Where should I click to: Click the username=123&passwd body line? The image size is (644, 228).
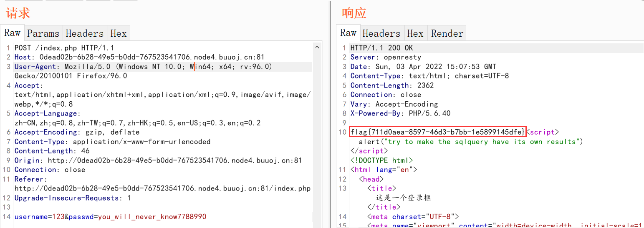point(110,217)
